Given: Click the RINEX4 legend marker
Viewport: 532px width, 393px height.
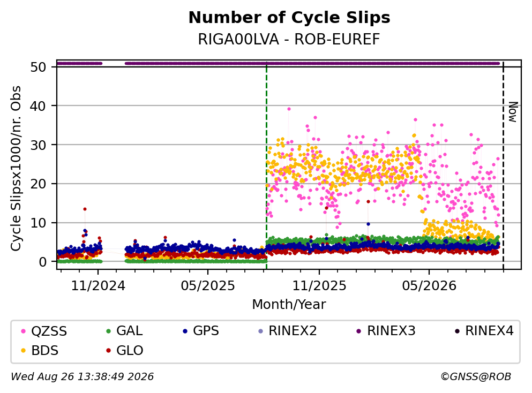Looking at the screenshot, I should click(x=457, y=331).
